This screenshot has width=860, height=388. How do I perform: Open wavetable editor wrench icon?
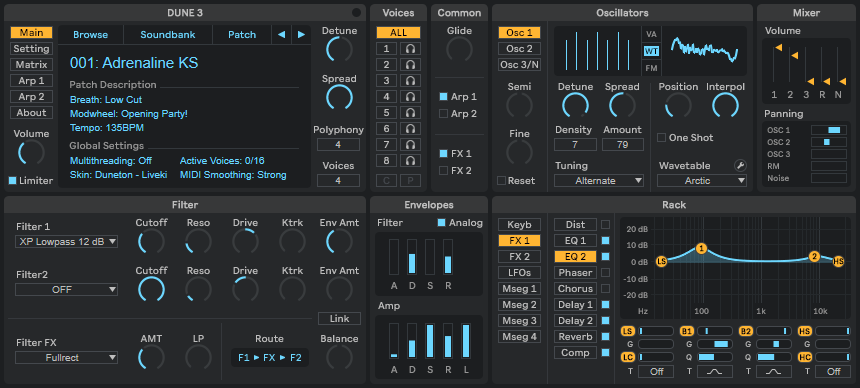(740, 165)
